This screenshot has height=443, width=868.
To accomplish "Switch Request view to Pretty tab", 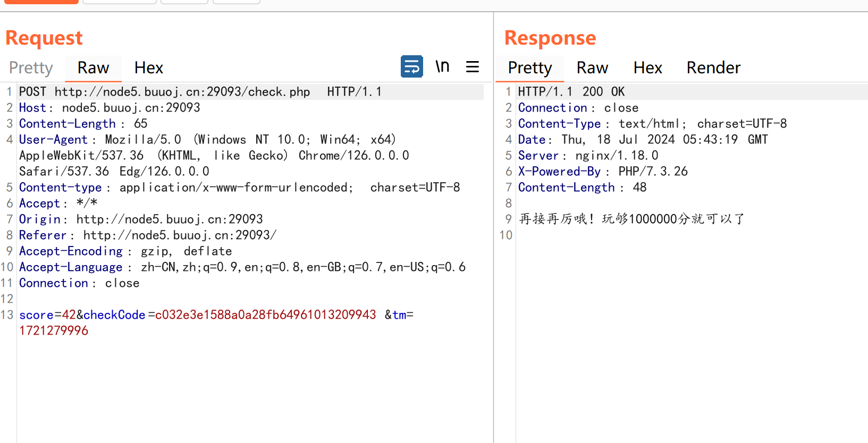I will pos(31,68).
